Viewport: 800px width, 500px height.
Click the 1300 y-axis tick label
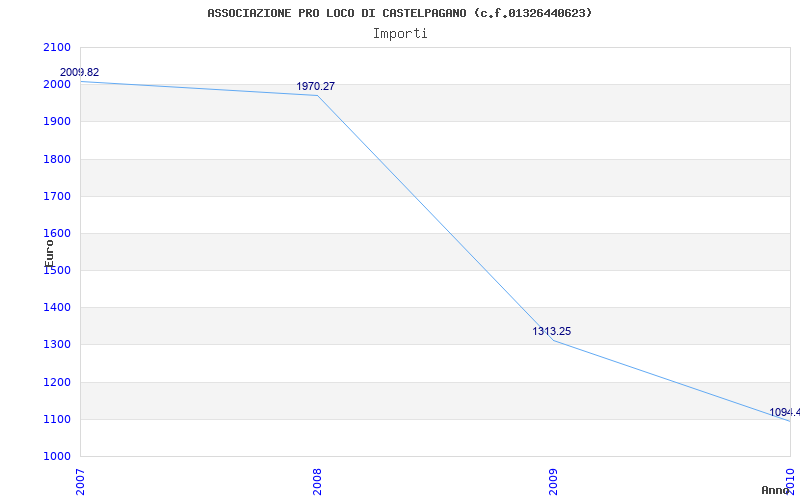pos(57,345)
